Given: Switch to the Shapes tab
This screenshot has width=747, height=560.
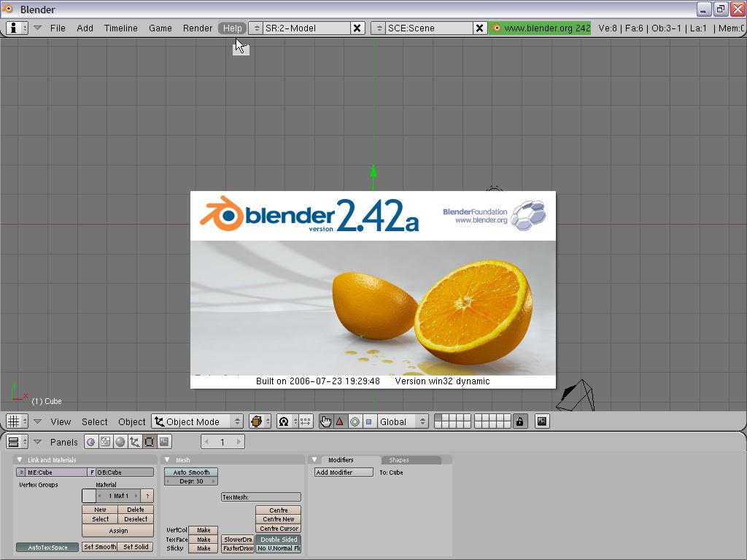Looking at the screenshot, I should point(399,460).
